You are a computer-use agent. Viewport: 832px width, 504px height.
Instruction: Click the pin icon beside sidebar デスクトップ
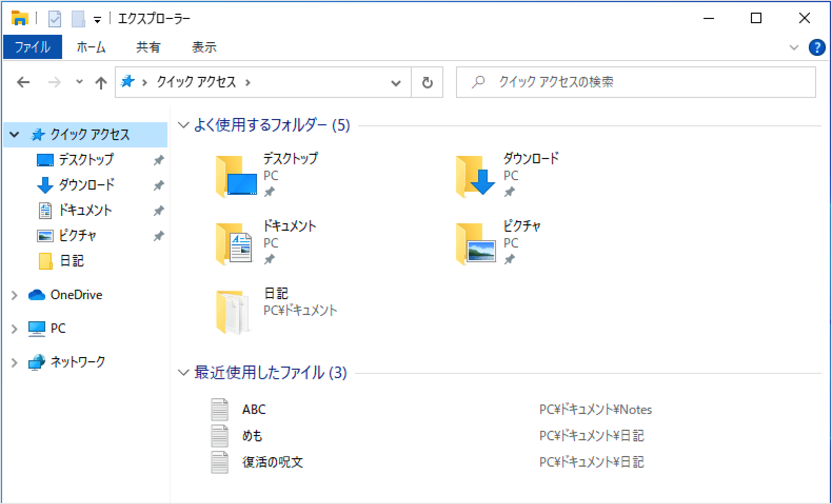point(159,160)
